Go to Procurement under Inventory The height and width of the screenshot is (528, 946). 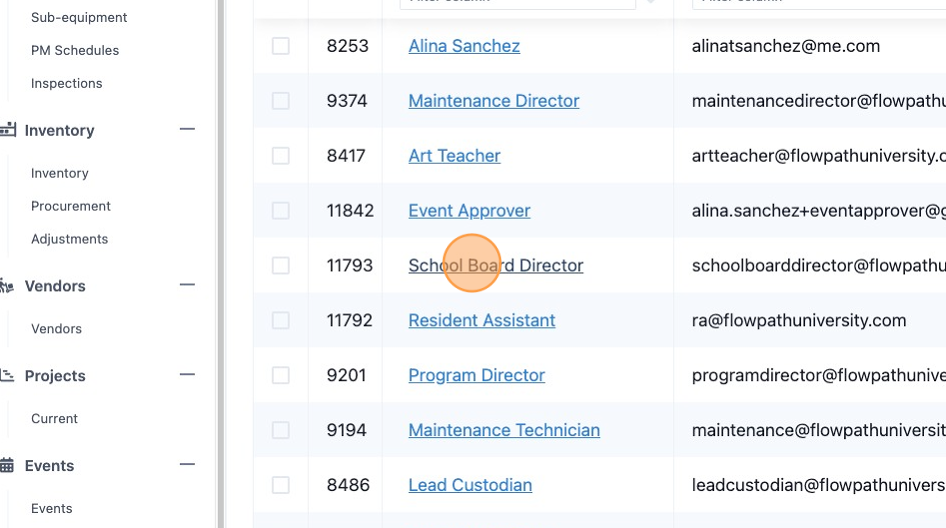(x=71, y=206)
